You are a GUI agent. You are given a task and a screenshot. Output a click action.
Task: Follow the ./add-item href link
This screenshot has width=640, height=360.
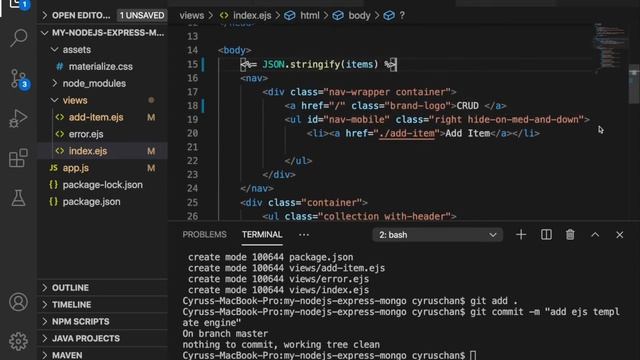(x=407, y=133)
